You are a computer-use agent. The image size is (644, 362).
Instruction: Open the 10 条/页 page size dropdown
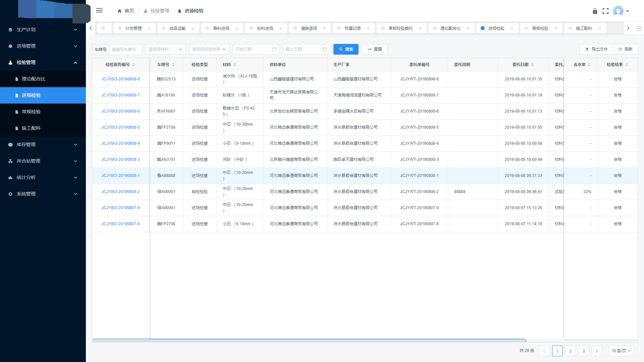click(x=621, y=351)
